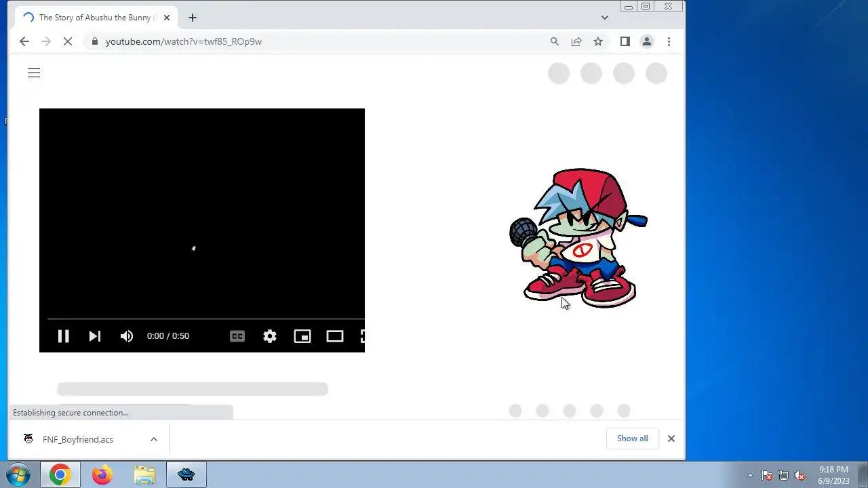The width and height of the screenshot is (868, 488).
Task: View site information lock icon
Action: (94, 41)
